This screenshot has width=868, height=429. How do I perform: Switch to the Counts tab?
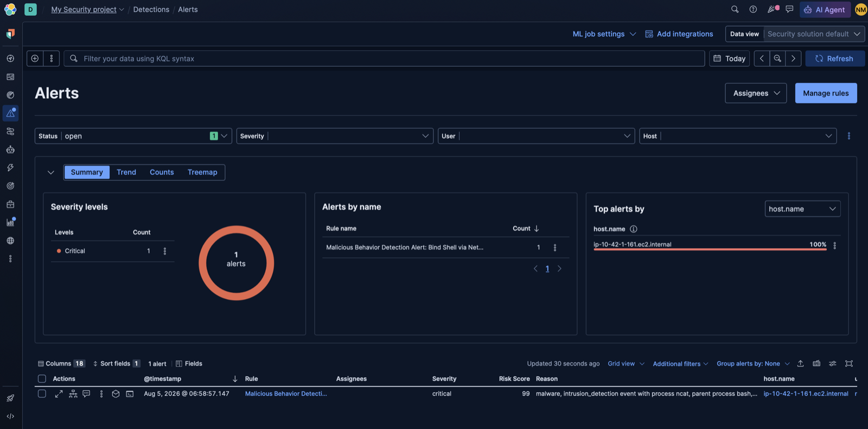(x=162, y=172)
